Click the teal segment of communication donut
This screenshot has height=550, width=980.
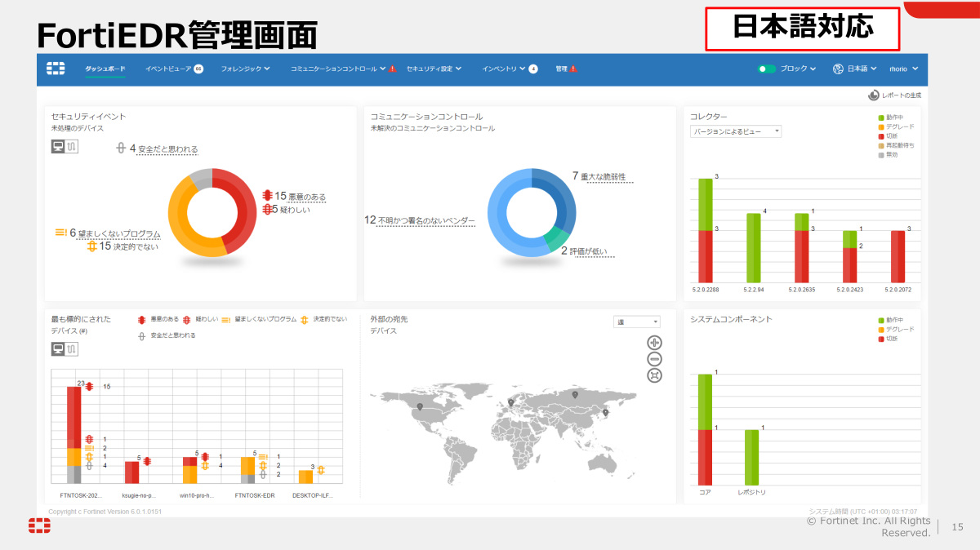coord(555,237)
